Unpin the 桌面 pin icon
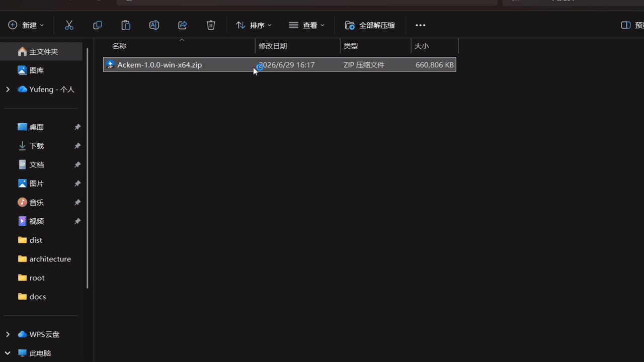The width and height of the screenshot is (644, 362). click(77, 127)
